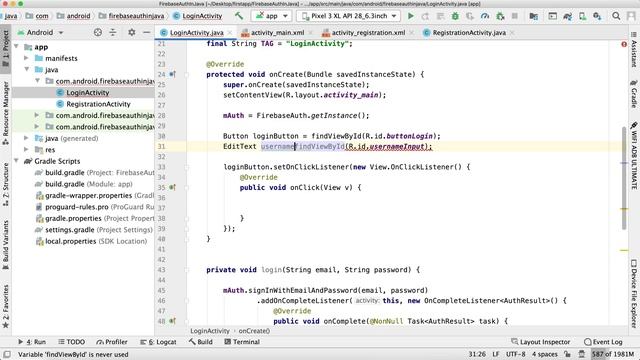Hide the Project panel with minus icon
Screen dimensions: 640x360
click(146, 32)
